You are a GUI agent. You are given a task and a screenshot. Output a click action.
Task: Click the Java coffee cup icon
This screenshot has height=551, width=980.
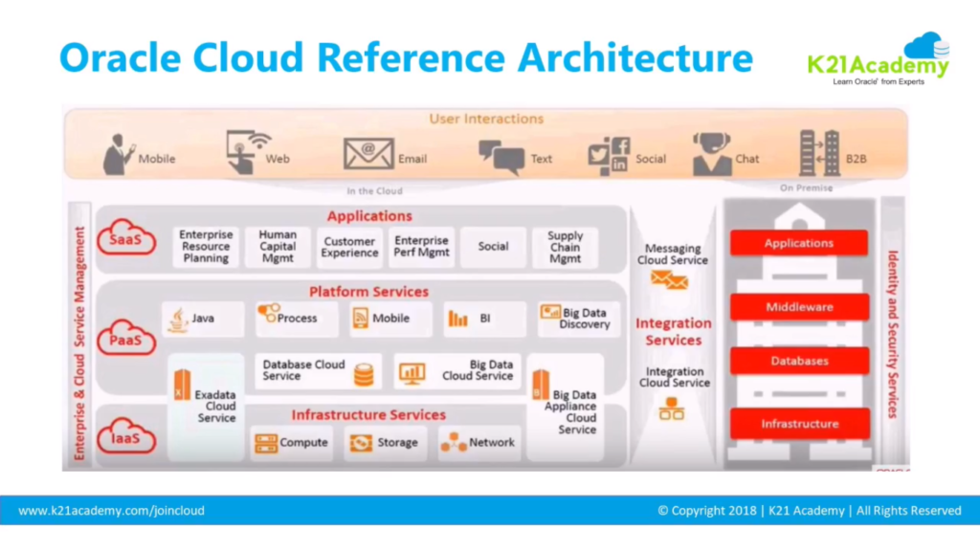coord(177,320)
